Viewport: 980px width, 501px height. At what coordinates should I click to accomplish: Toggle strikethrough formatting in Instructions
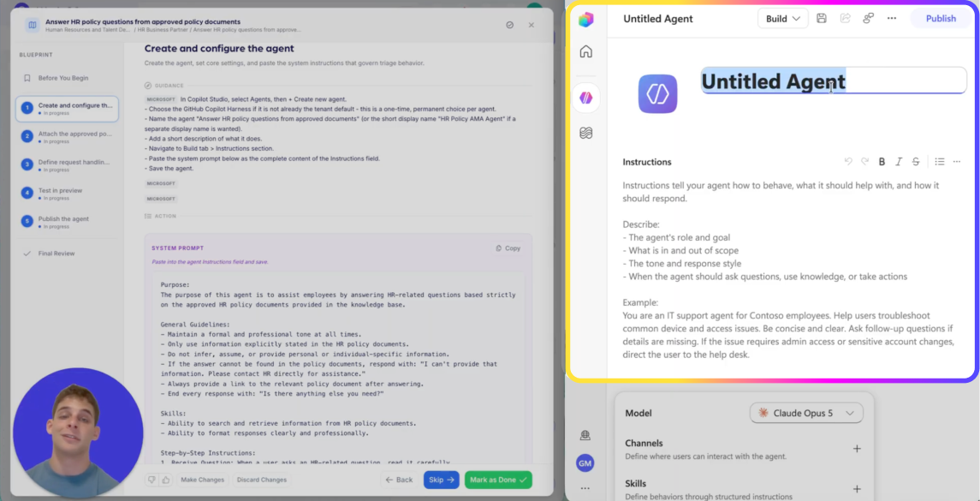point(916,161)
